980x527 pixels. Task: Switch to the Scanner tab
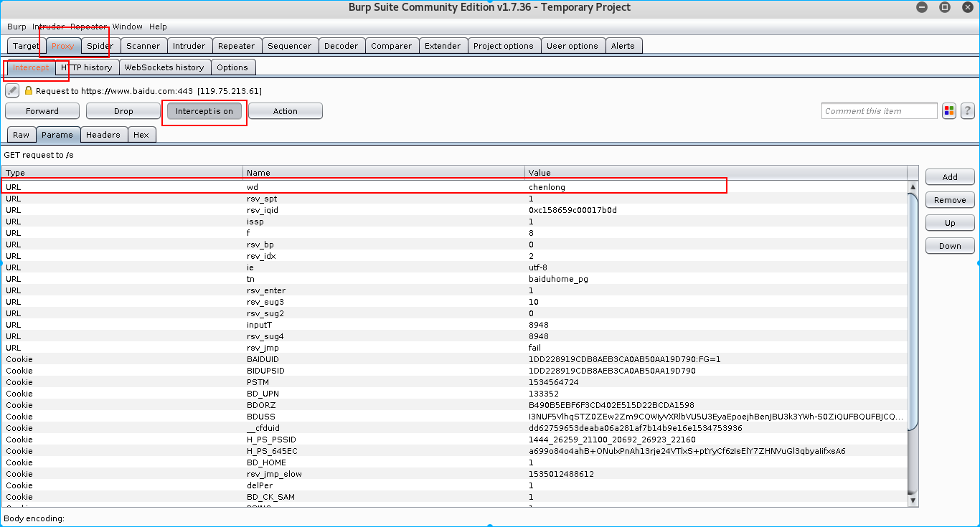143,46
